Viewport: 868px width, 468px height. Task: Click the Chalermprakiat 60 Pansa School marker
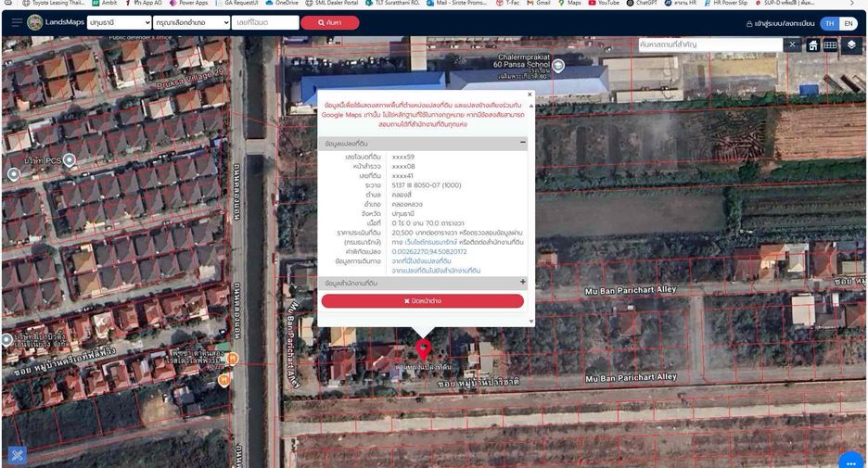(558, 66)
